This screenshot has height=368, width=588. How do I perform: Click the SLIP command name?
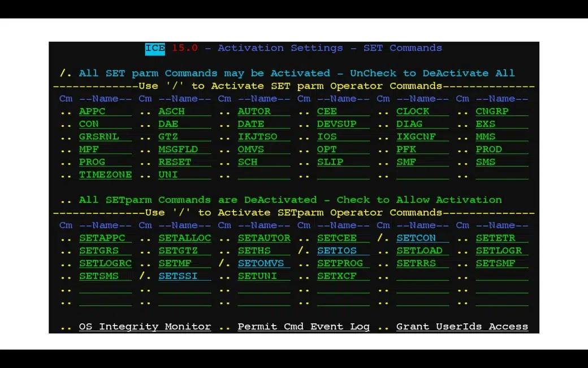coord(330,162)
